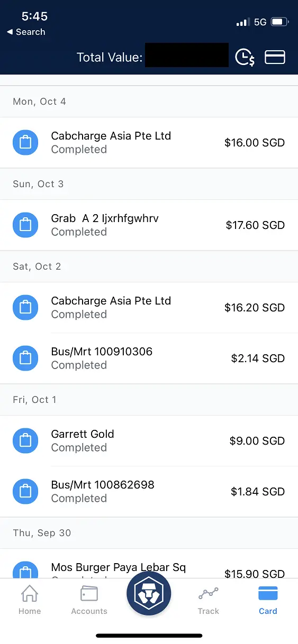The height and width of the screenshot is (644, 298).
Task: Tap the bag icon for Bus/Mrt 100910306
Action: (25, 358)
